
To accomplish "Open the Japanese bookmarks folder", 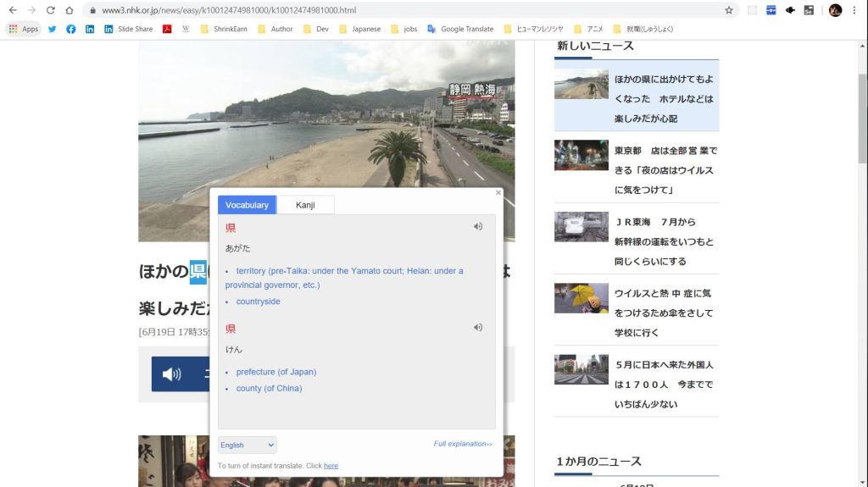I will [x=360, y=29].
